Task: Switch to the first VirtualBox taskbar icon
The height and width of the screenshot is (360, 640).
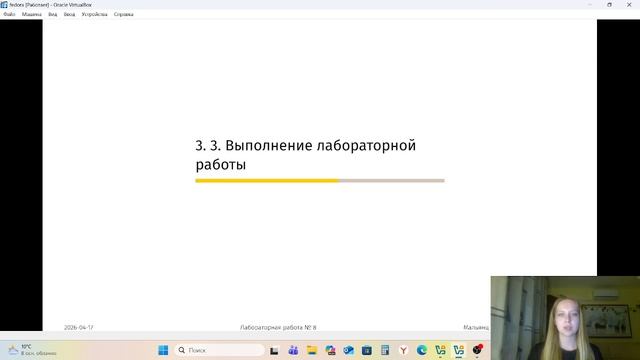Action: [x=440, y=350]
